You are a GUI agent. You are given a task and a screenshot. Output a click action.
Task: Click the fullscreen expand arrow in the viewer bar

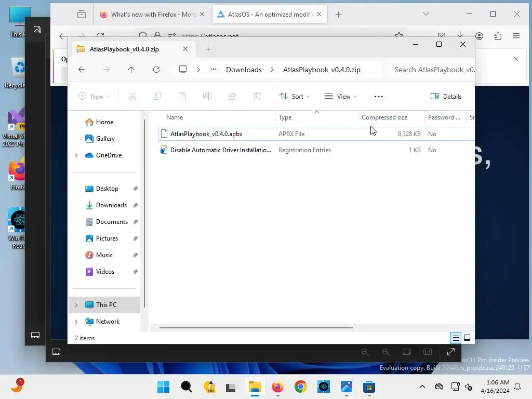450,352
